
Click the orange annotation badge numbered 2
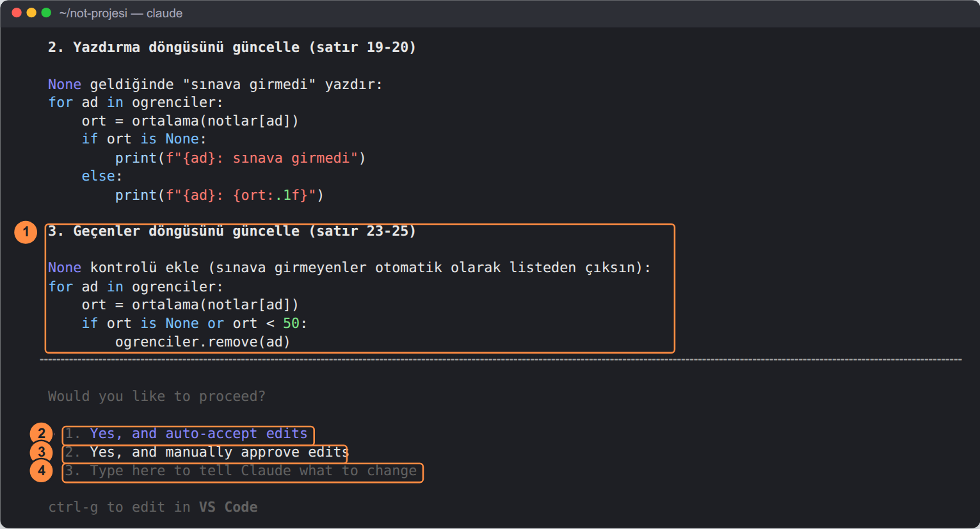[x=41, y=434]
